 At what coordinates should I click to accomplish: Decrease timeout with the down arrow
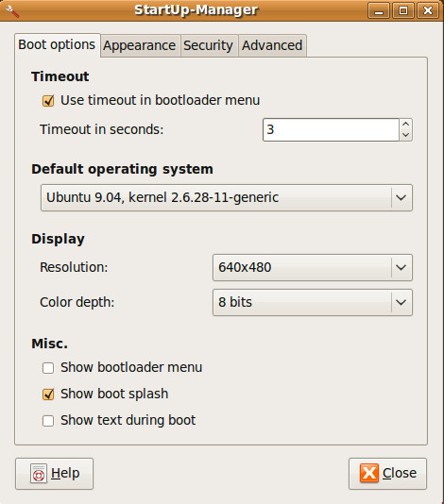405,135
